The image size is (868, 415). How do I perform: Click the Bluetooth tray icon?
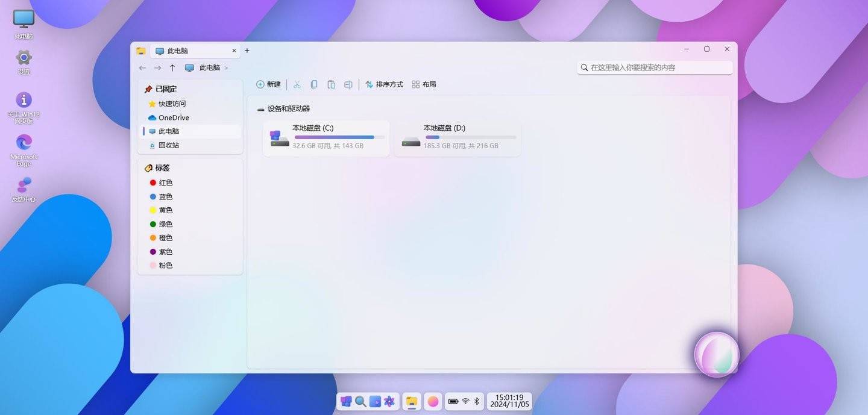point(476,401)
